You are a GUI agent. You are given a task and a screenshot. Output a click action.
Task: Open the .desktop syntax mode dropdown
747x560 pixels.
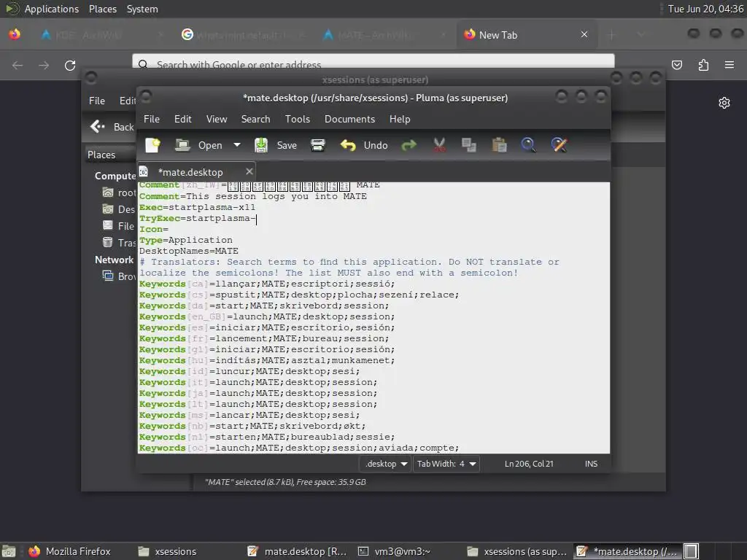(x=386, y=464)
